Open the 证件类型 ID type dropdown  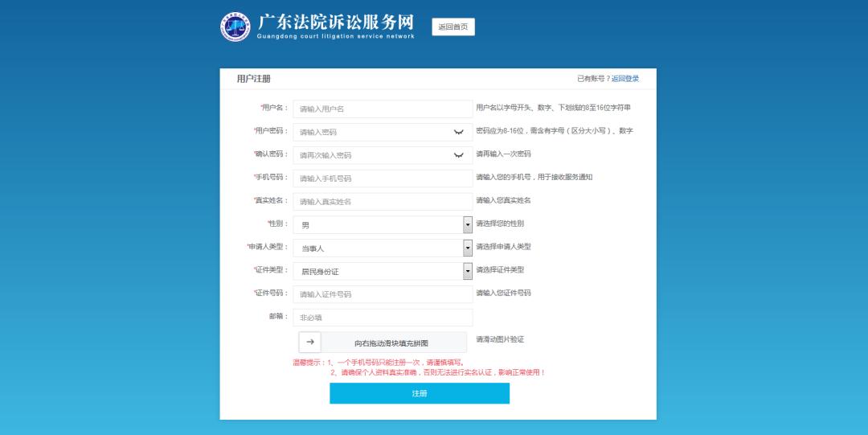pos(468,272)
